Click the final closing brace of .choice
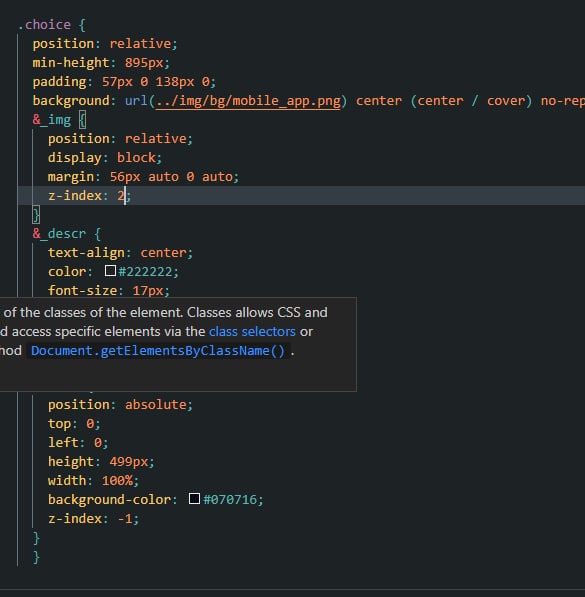Viewport: 585px width, 597px height. [x=36, y=557]
